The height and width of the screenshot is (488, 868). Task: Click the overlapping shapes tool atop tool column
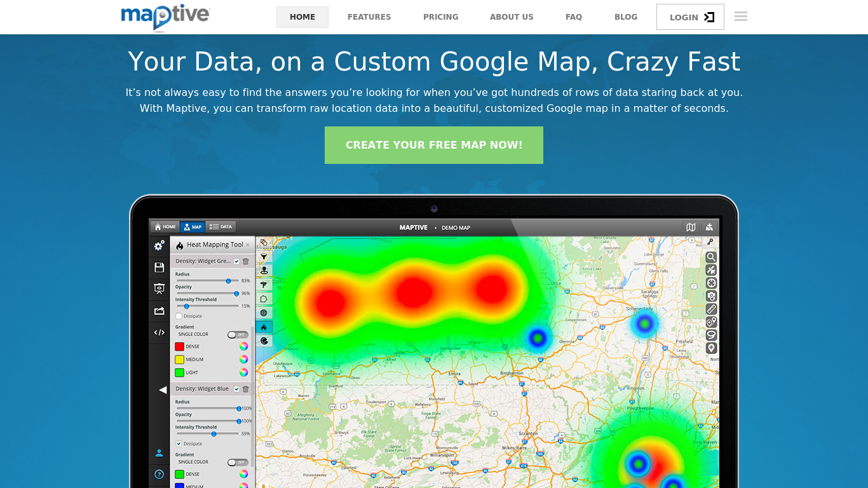tap(264, 243)
